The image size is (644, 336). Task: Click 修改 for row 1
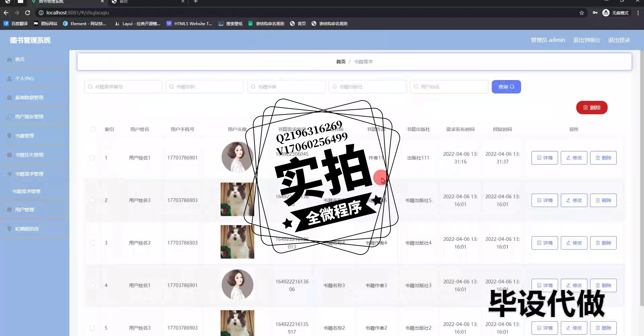tap(574, 158)
